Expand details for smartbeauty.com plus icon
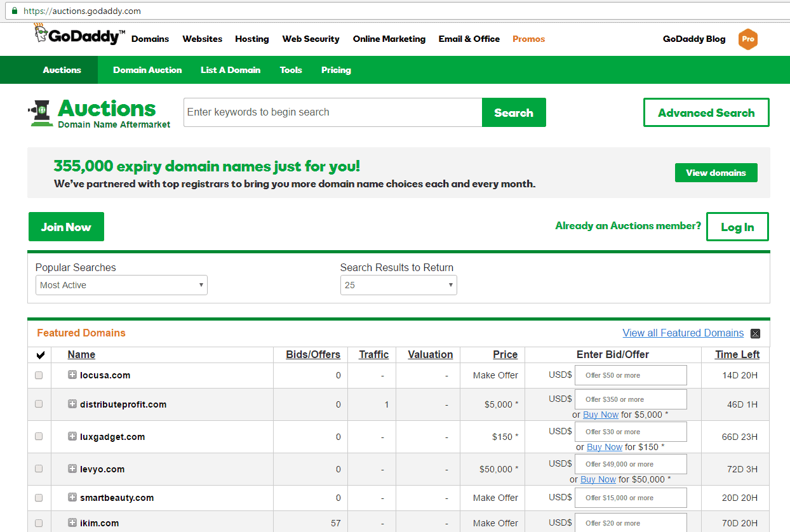 72,497
